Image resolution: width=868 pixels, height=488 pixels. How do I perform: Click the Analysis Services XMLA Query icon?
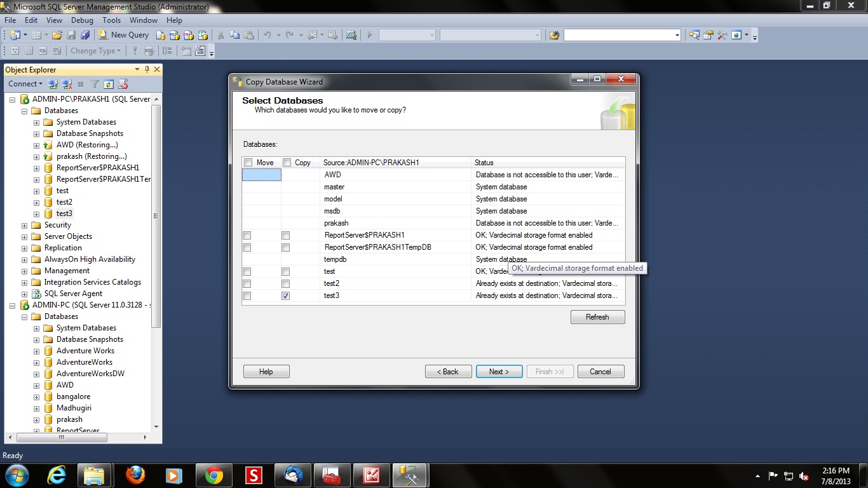(x=203, y=35)
